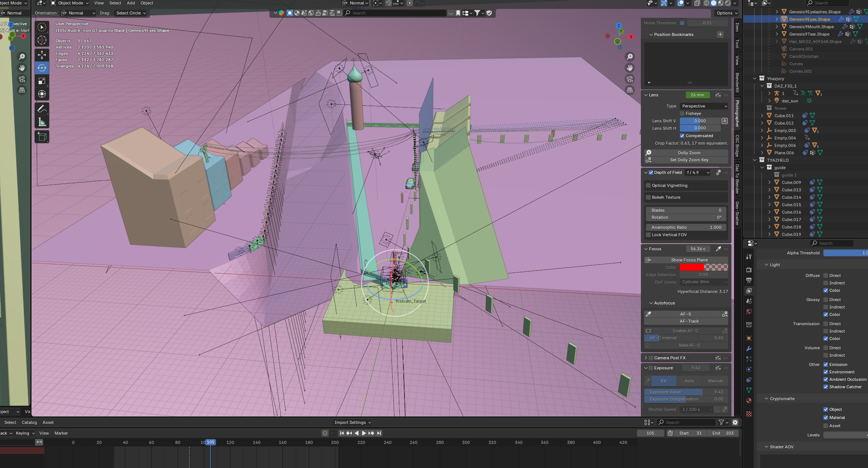Open the red focus plane color swatch
868x468 pixels.
pos(692,267)
